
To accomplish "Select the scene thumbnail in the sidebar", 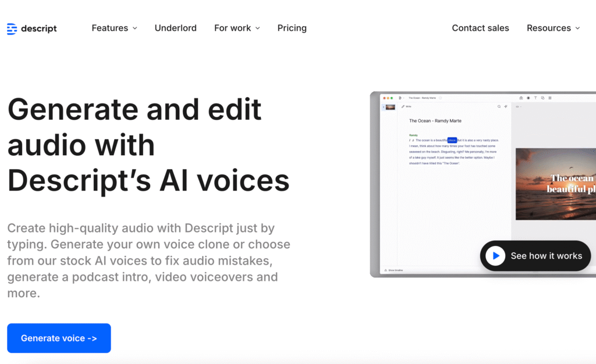I will (x=390, y=106).
